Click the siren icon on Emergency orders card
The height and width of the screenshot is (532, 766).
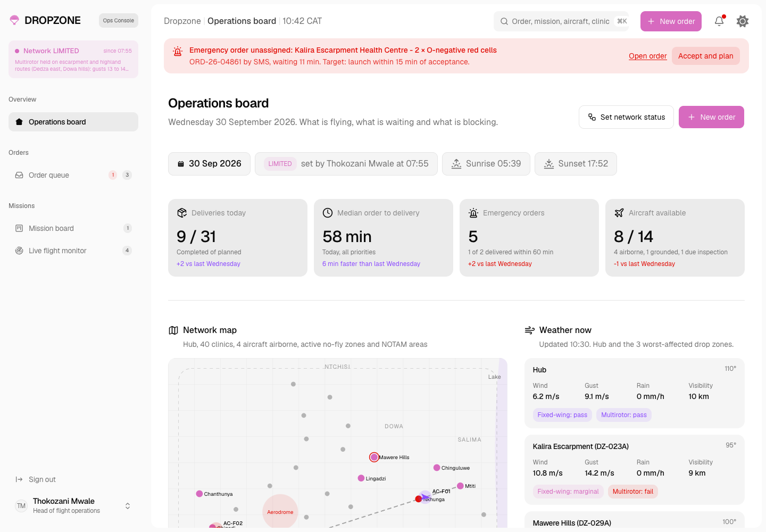tap(473, 213)
